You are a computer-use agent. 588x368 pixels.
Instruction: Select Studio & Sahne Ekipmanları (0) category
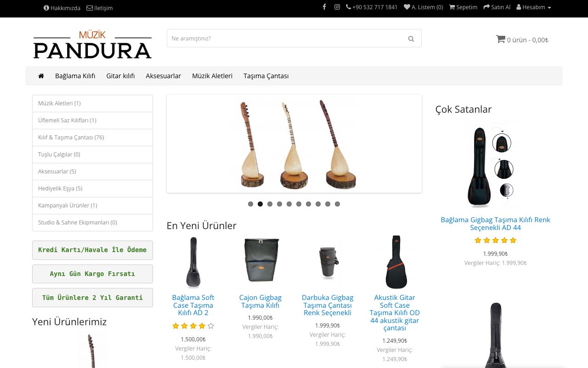coord(92,223)
